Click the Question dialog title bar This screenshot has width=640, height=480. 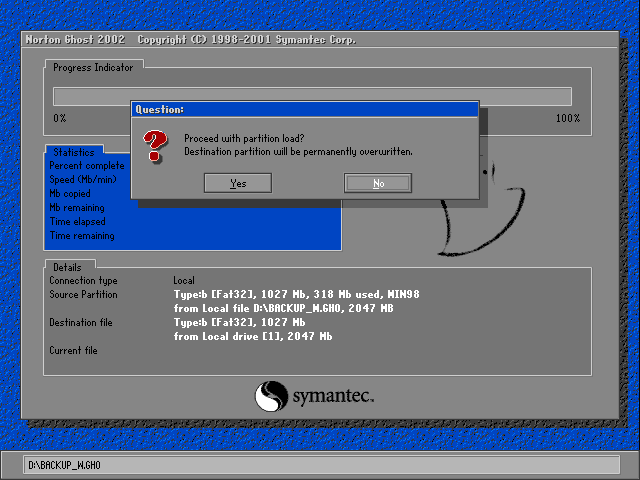click(x=305, y=109)
